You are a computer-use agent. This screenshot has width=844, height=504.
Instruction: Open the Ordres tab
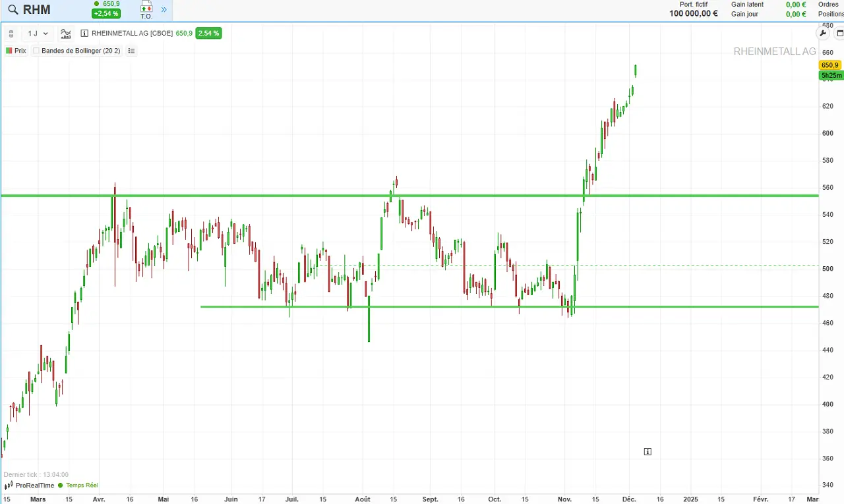pos(828,4)
